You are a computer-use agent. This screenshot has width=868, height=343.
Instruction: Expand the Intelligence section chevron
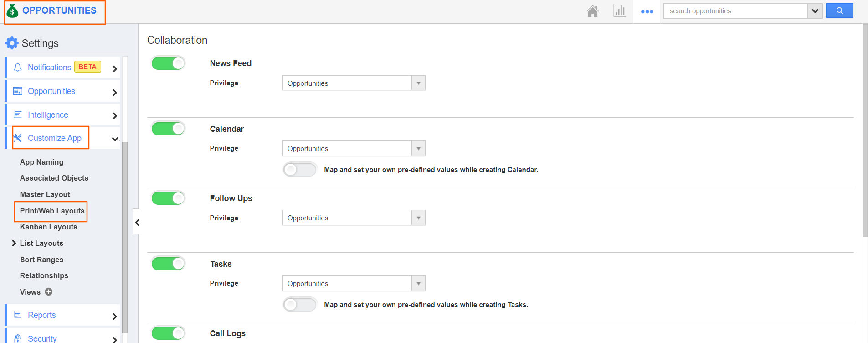pos(115,116)
